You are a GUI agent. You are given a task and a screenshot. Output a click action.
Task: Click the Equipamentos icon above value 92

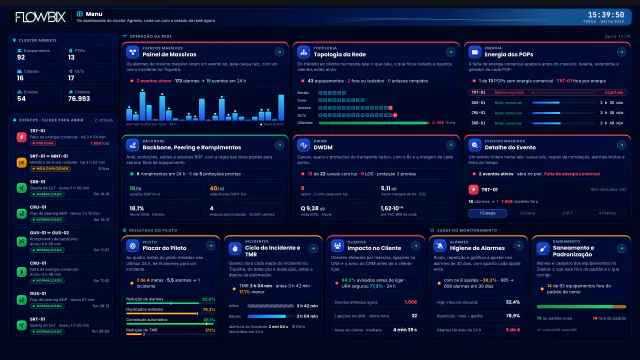click(19, 51)
